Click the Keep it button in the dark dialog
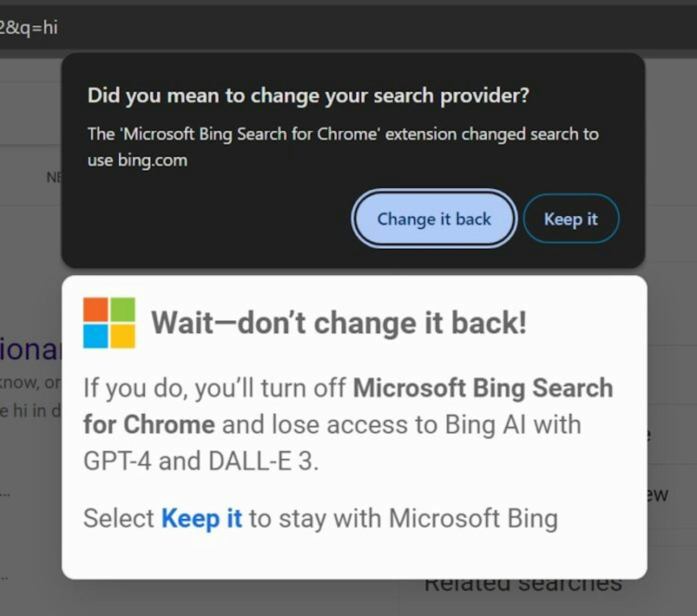Image resolution: width=697 pixels, height=616 pixels. [571, 219]
